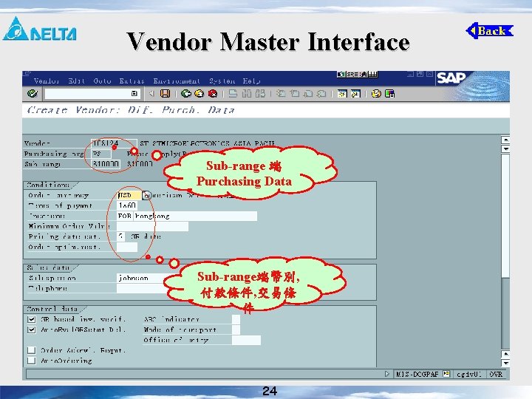This screenshot has width=532, height=399.
Task: Click the Next Page toolbar icon
Action: [x=307, y=94]
